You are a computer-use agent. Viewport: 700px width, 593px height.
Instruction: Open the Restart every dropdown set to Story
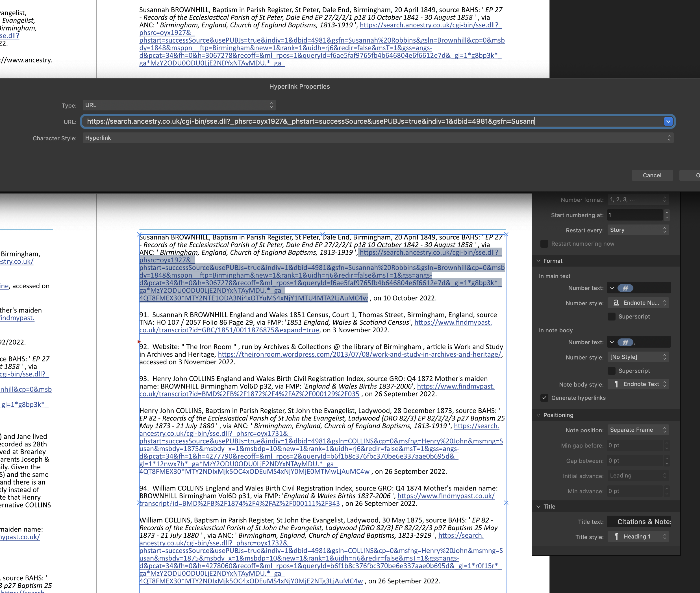pyautogui.click(x=638, y=230)
